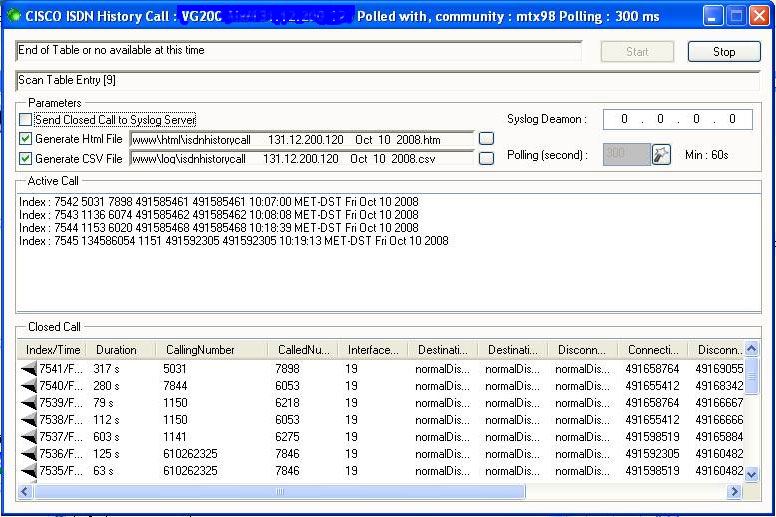Click called number 6275
This screenshot has width=776, height=517.
(287, 437)
